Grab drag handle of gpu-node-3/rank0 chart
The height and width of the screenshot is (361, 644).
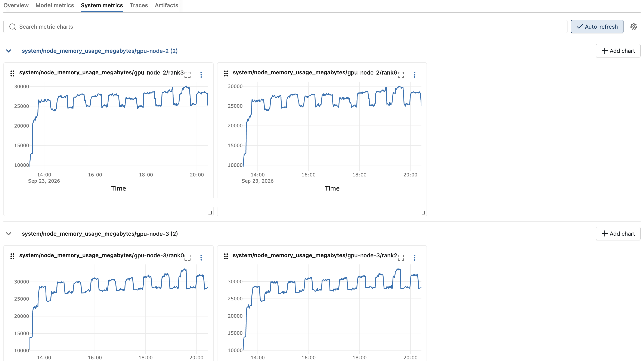click(x=12, y=256)
